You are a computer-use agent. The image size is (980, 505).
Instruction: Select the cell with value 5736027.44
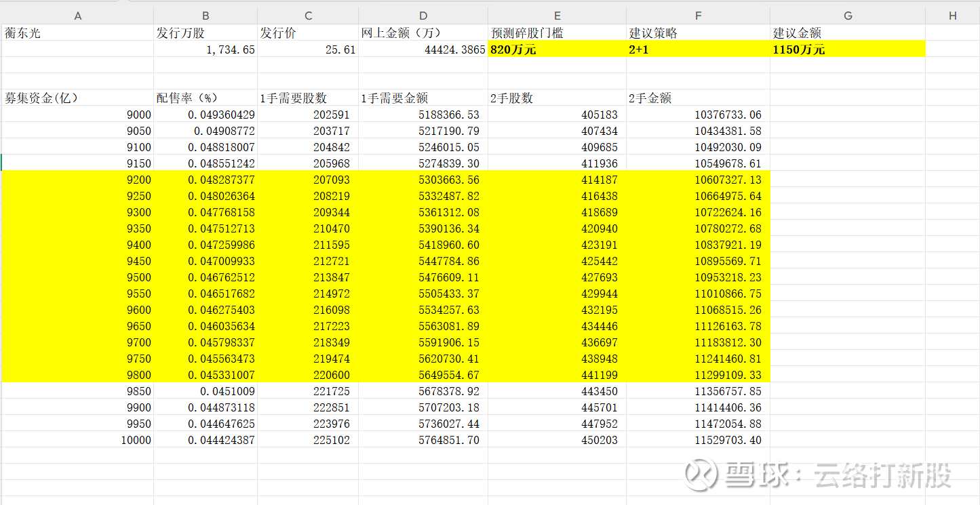pyautogui.click(x=423, y=424)
